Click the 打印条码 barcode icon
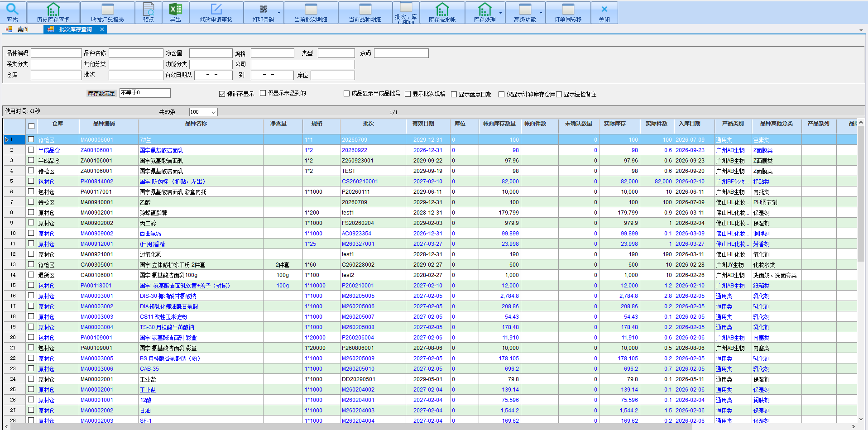 [264, 13]
